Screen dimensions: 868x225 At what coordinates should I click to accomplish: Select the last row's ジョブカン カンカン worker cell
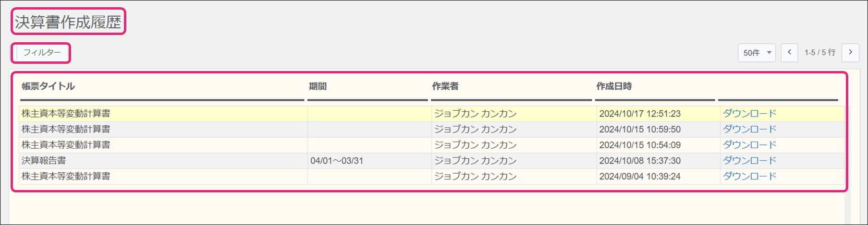[x=475, y=176]
